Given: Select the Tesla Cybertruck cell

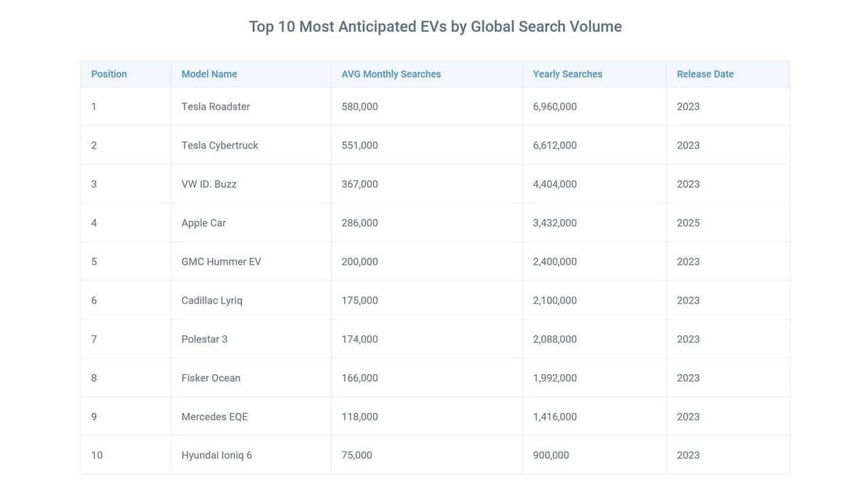Looking at the screenshot, I should tap(220, 145).
